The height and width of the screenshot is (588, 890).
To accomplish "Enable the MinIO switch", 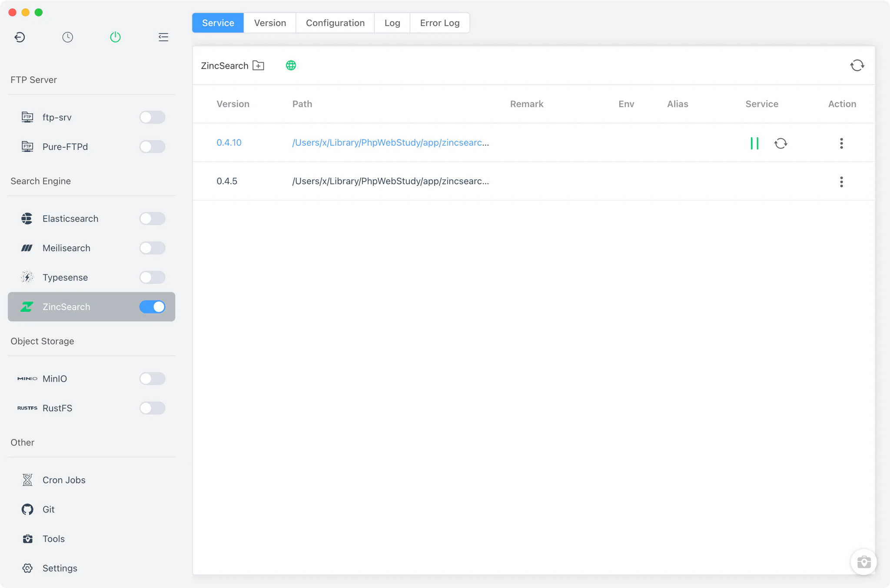I will 152,379.
